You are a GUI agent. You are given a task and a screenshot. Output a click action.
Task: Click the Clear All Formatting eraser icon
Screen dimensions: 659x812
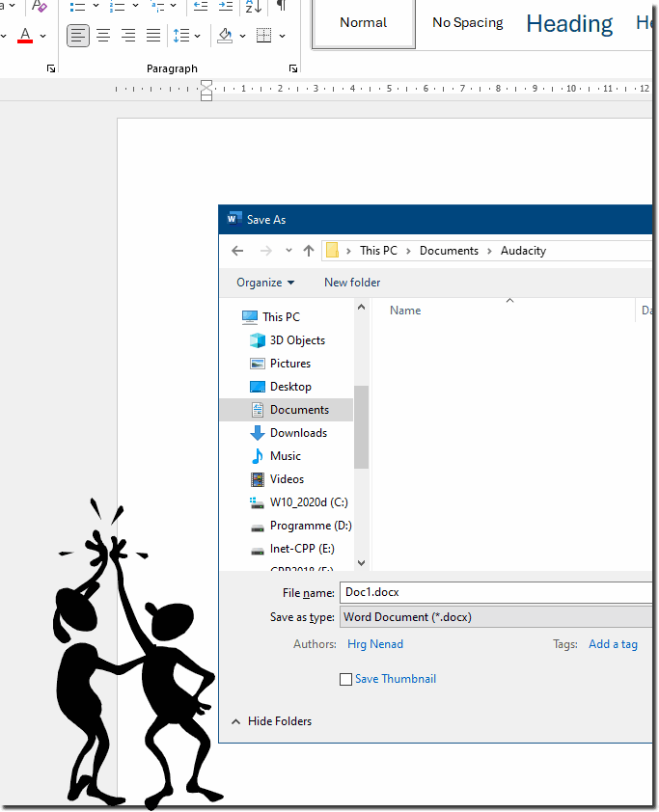pos(40,6)
